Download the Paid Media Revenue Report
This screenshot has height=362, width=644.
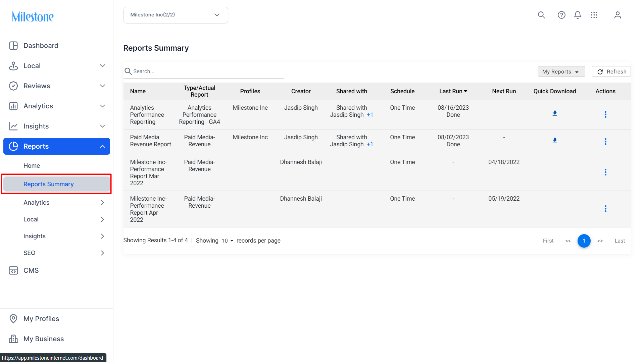tap(555, 141)
